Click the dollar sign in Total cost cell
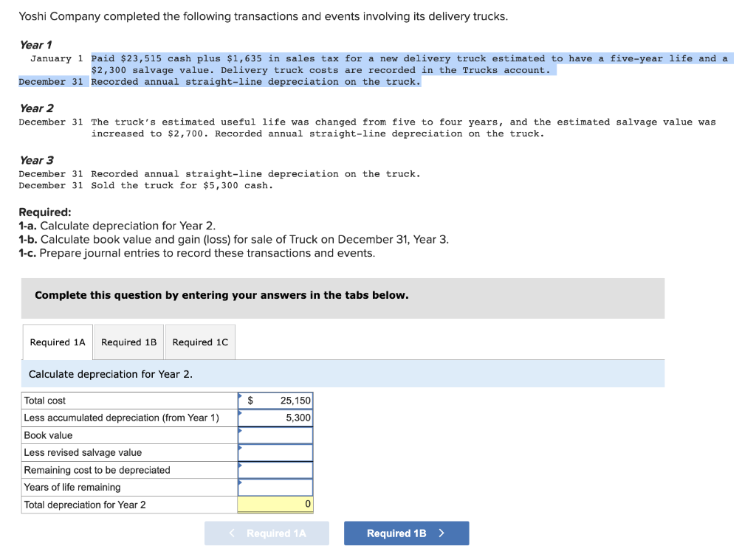Screen dimensions: 756x557 250,401
